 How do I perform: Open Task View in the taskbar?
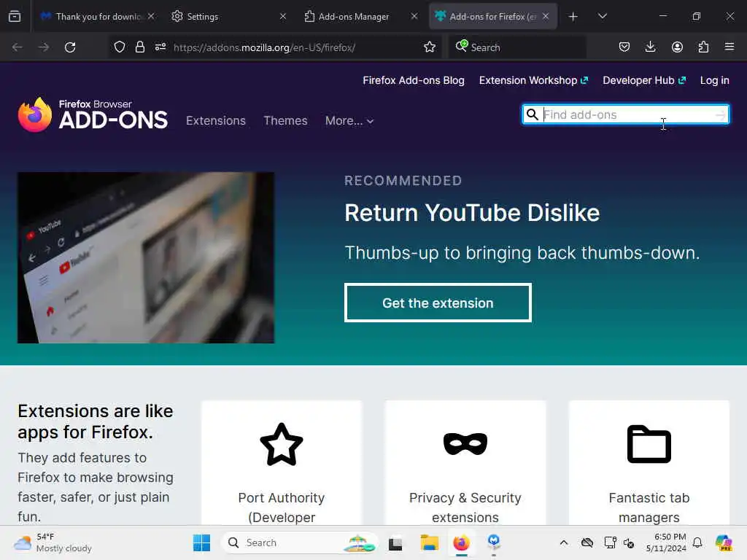point(395,542)
